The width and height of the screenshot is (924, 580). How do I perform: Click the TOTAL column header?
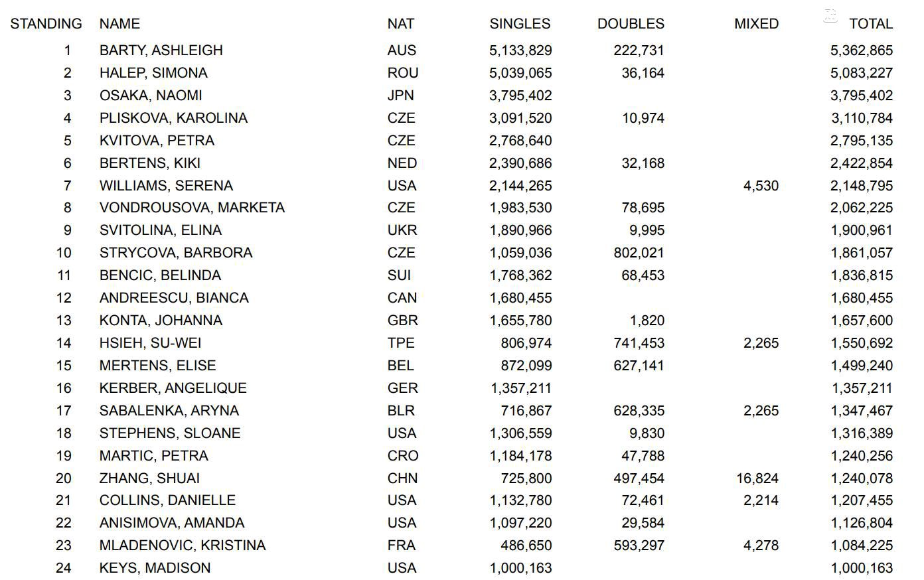click(871, 24)
